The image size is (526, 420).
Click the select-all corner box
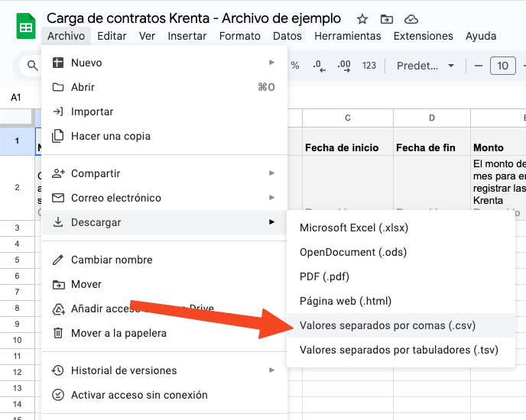tap(16, 118)
